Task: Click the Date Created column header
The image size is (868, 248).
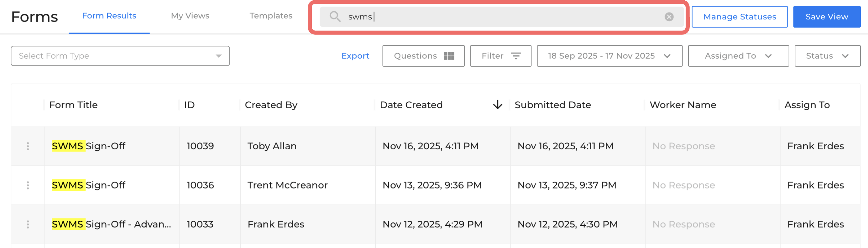Action: pyautogui.click(x=411, y=105)
